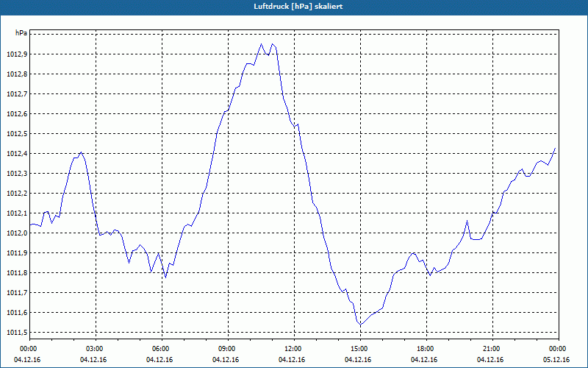
Task: Click the 21:00 time axis label
Action: (492, 349)
